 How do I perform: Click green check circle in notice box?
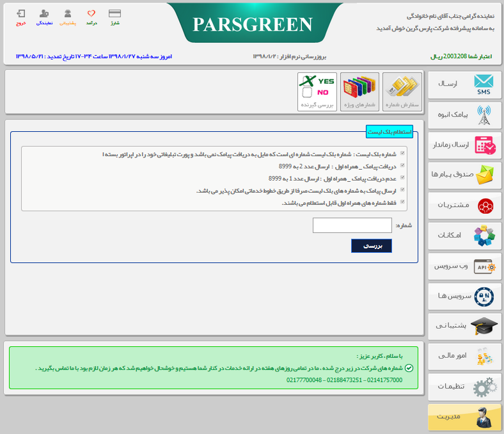[x=409, y=368]
